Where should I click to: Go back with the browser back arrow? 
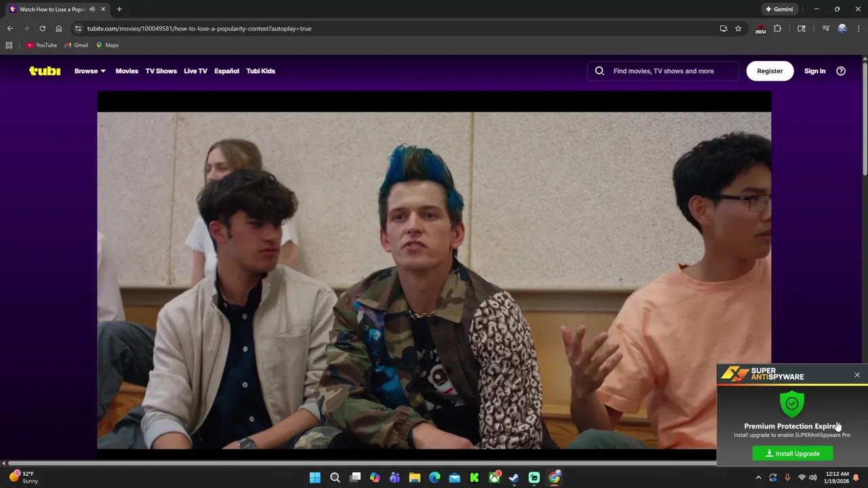[x=9, y=28]
